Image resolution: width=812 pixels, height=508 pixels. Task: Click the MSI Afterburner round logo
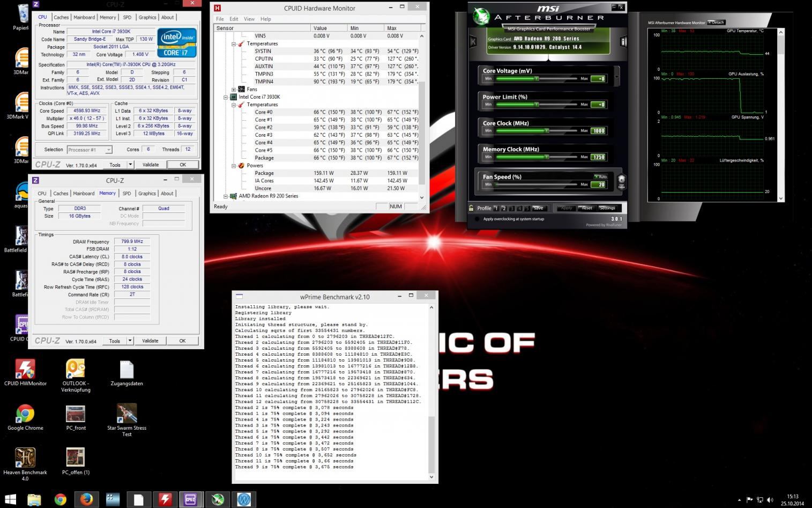pos(481,17)
